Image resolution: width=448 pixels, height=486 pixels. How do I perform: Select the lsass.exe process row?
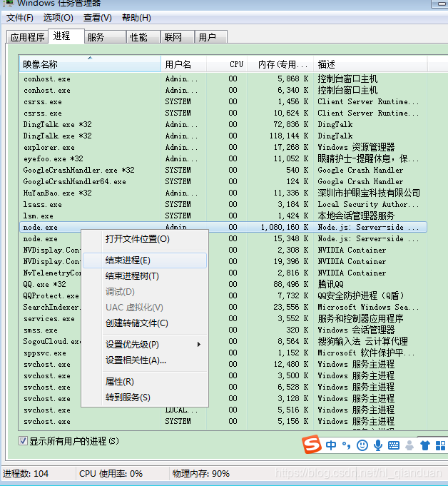(x=223, y=204)
